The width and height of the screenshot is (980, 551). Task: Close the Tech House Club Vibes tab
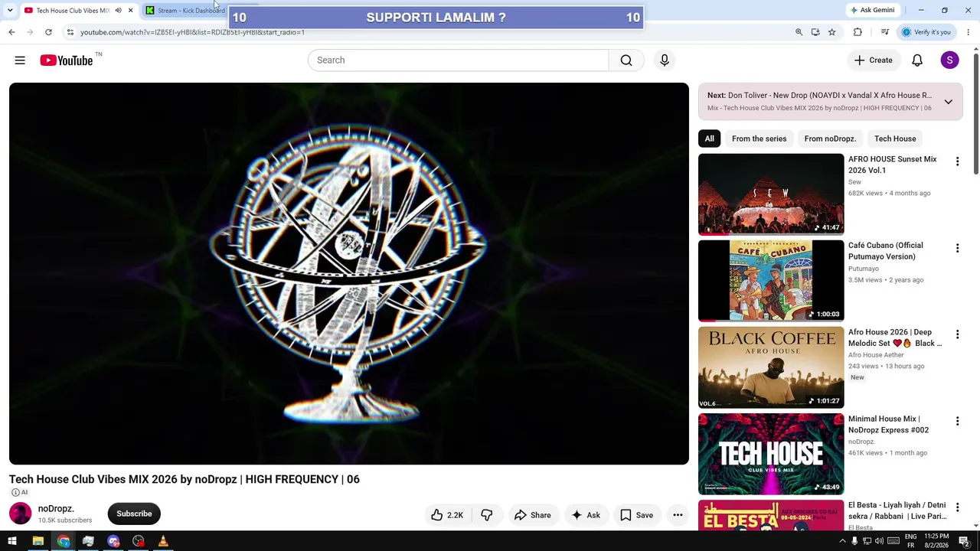(x=131, y=11)
